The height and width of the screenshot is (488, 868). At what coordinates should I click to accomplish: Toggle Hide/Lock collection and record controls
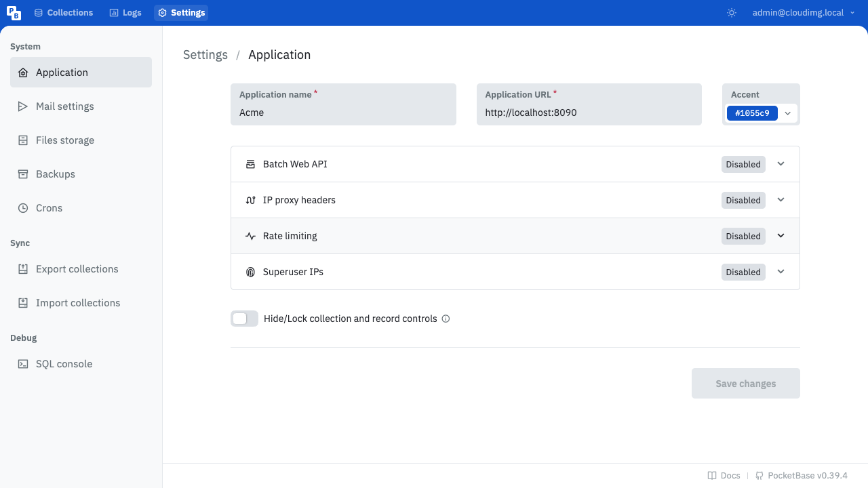pos(244,319)
